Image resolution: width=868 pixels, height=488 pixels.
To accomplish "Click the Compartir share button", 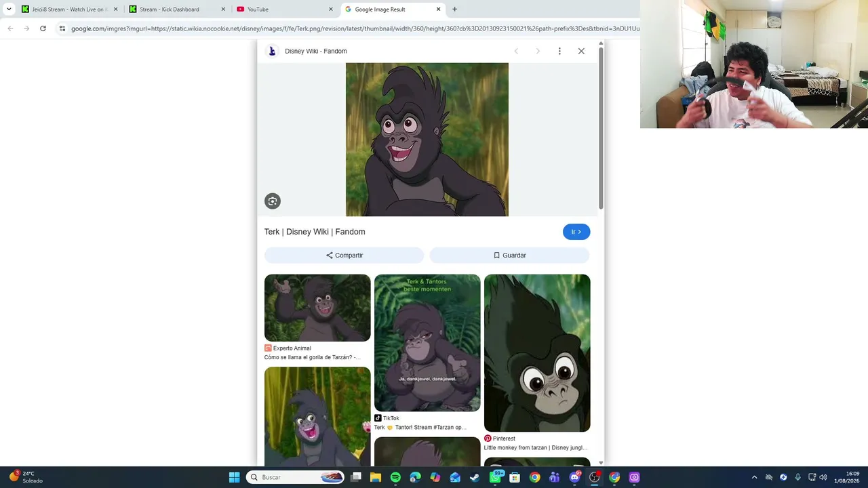I will pos(344,256).
